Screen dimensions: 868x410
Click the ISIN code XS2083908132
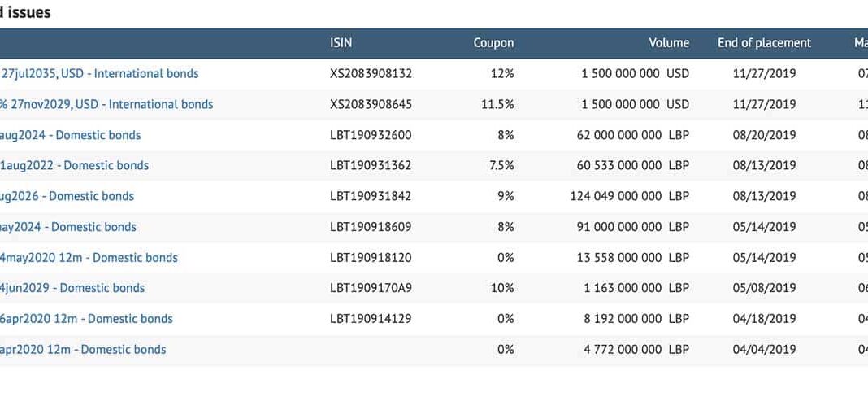371,73
